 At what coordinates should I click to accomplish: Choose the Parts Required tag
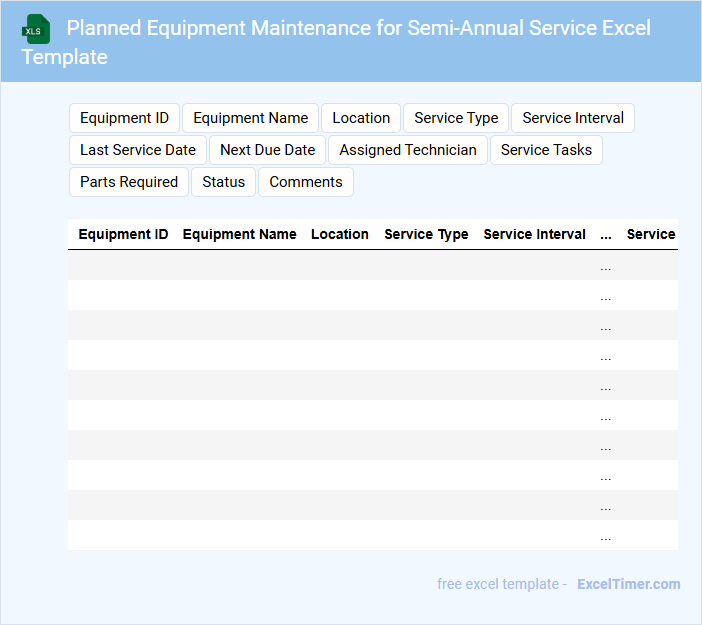click(x=129, y=182)
